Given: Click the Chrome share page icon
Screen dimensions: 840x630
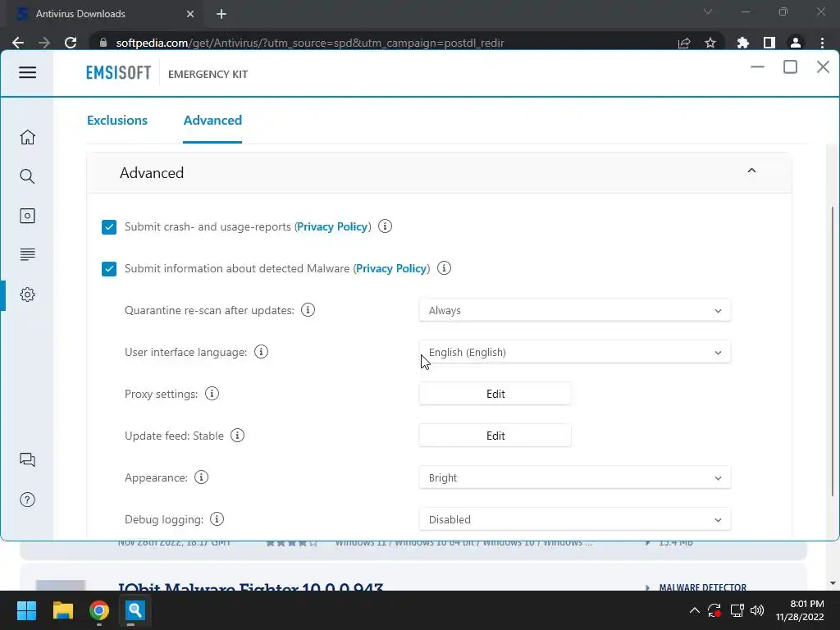Looking at the screenshot, I should pos(684,43).
